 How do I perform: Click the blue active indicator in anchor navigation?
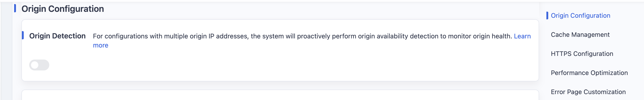547,15
